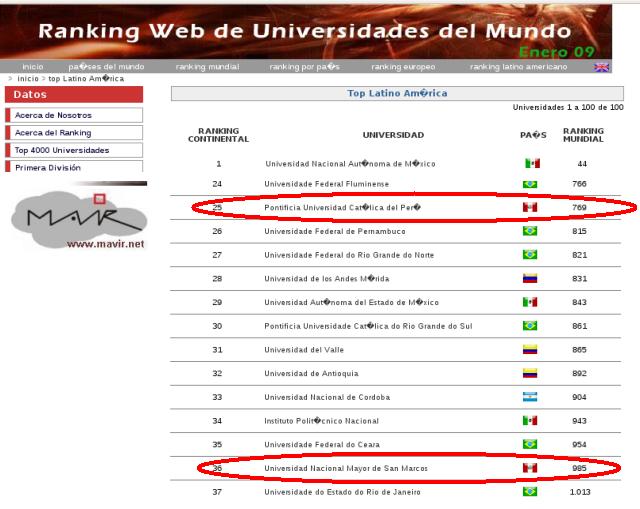Open the ranking europeo menu item
640x509 pixels.
(403, 67)
